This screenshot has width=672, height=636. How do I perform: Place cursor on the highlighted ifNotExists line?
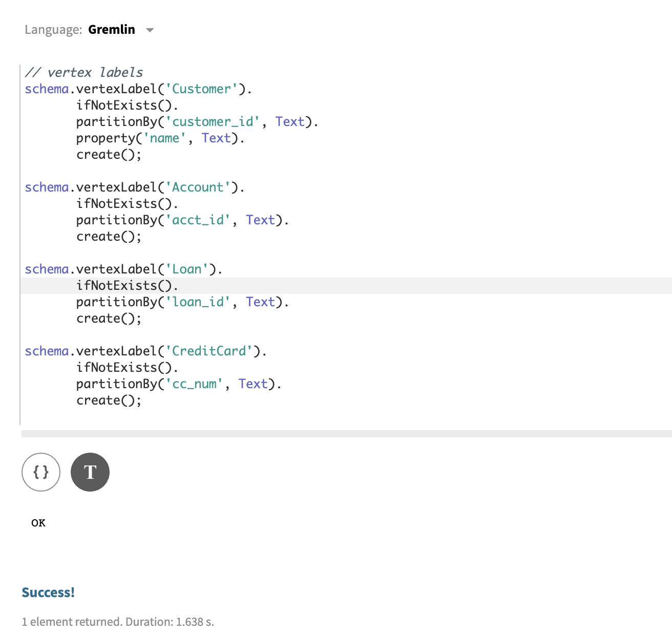127,285
